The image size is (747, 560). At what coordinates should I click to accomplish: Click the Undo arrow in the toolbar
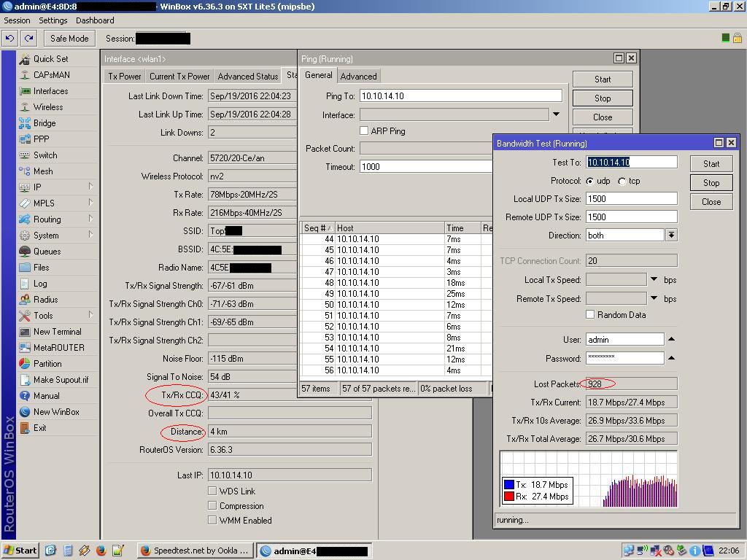tap(10, 39)
